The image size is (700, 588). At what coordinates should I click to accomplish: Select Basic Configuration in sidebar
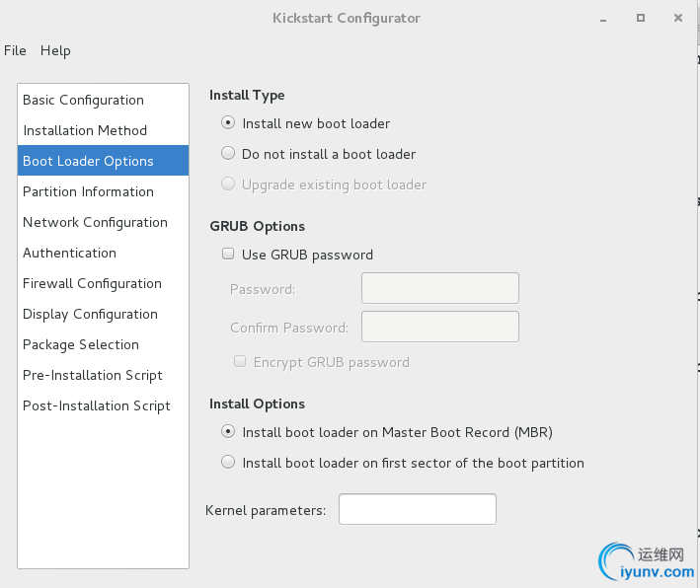click(x=83, y=100)
